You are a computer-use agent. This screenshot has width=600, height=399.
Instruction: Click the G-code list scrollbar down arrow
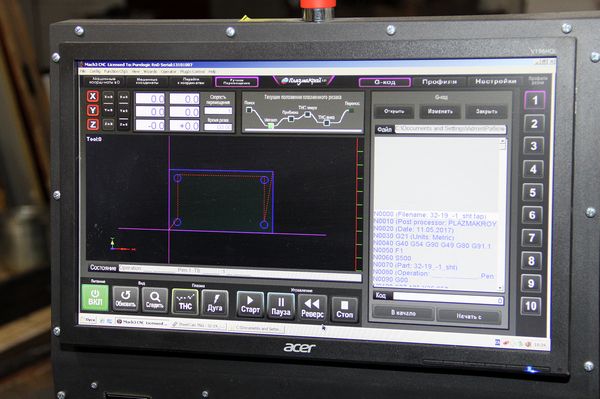(500, 287)
